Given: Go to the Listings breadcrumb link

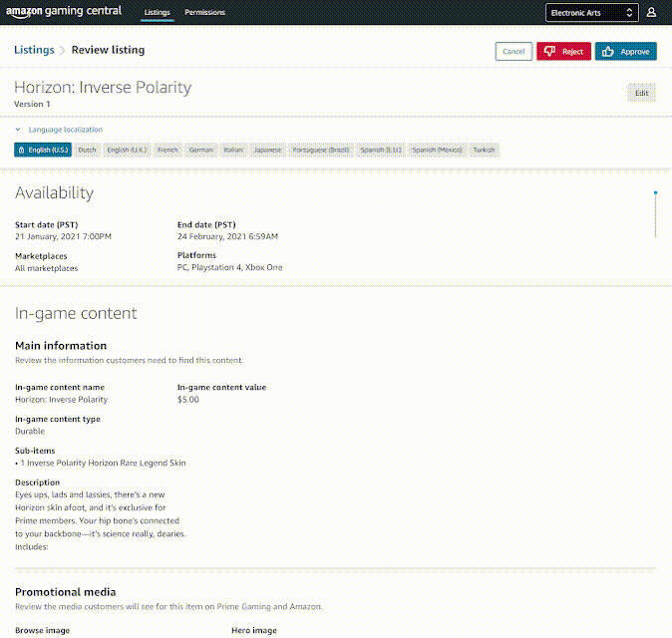Looking at the screenshot, I should tap(34, 50).
